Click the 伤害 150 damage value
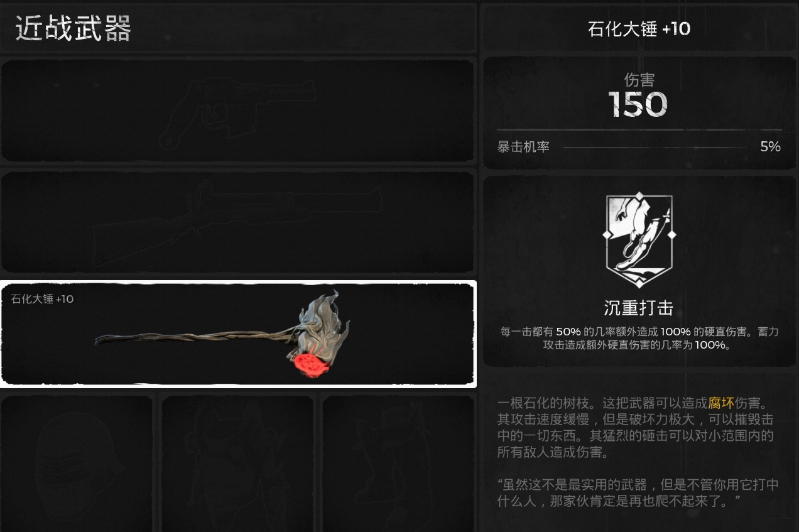Image resolution: width=799 pixels, height=532 pixels. [x=638, y=104]
